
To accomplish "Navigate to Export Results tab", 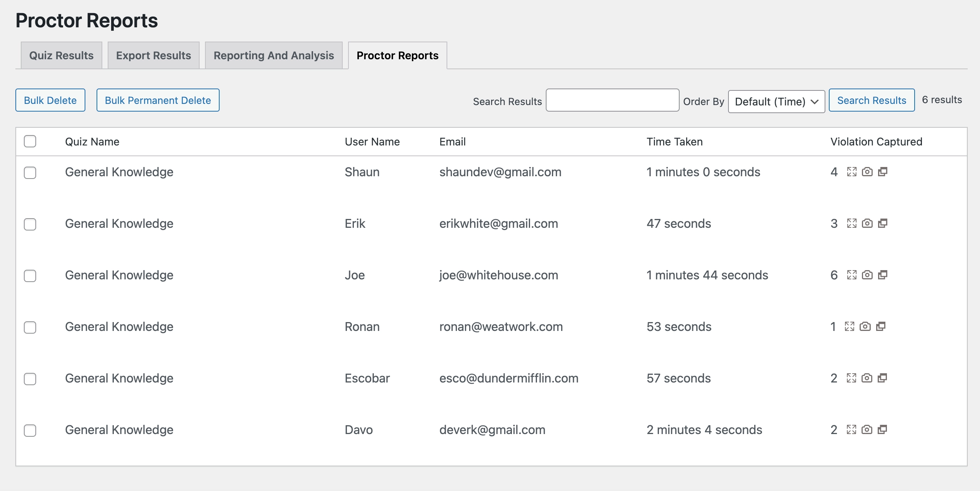I will (x=153, y=55).
